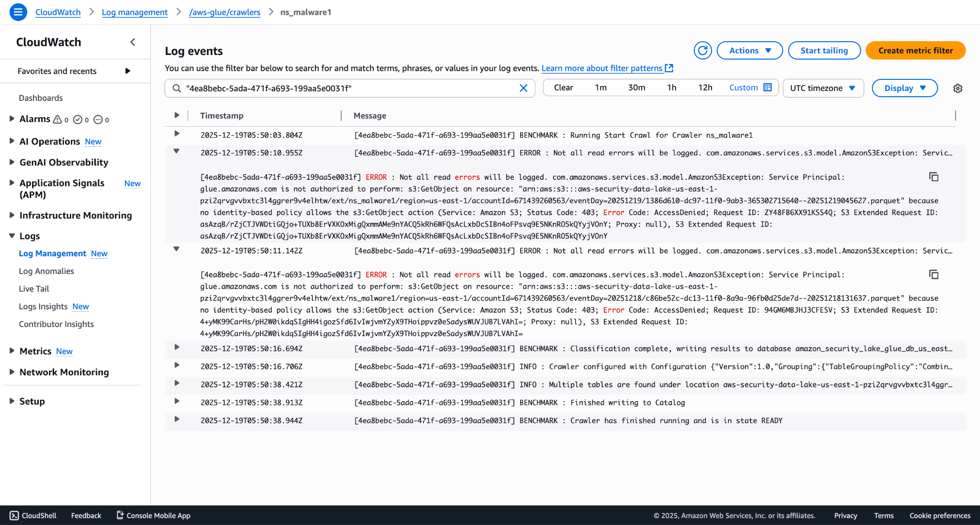
Task: Collapse the 05:50:10.955Z error row
Action: (x=177, y=152)
